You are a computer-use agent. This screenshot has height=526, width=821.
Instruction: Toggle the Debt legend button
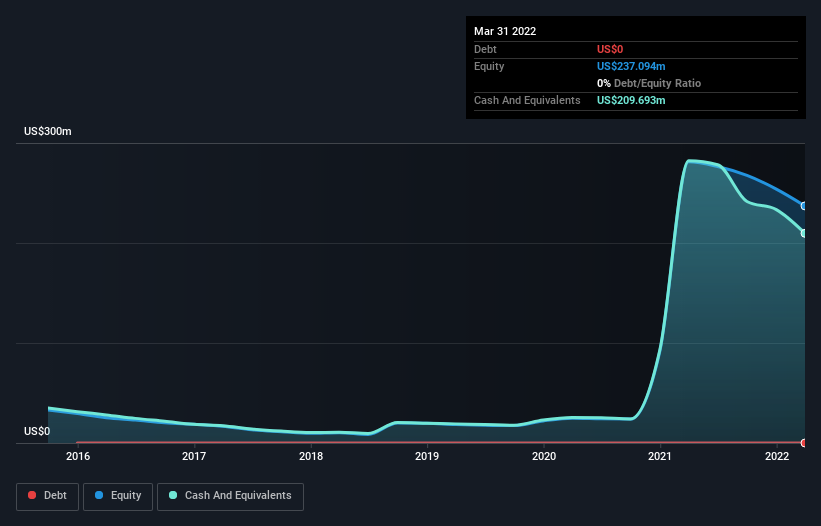[x=48, y=496]
